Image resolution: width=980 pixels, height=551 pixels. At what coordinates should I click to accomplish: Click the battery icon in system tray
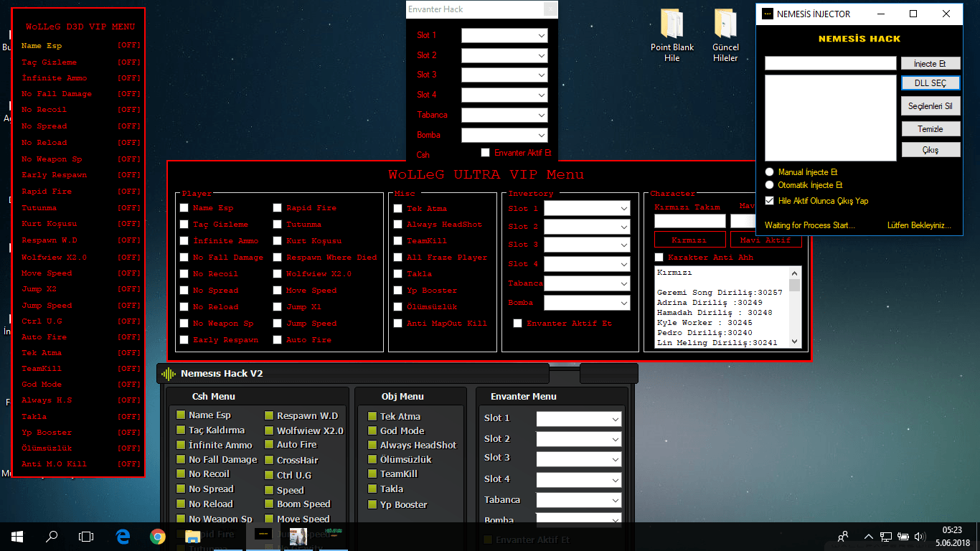tap(903, 536)
